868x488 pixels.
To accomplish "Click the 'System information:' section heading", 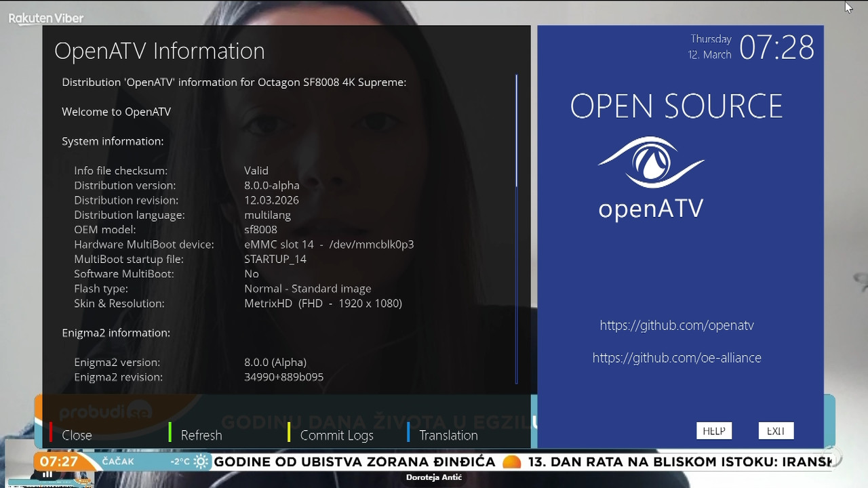I will (113, 141).
